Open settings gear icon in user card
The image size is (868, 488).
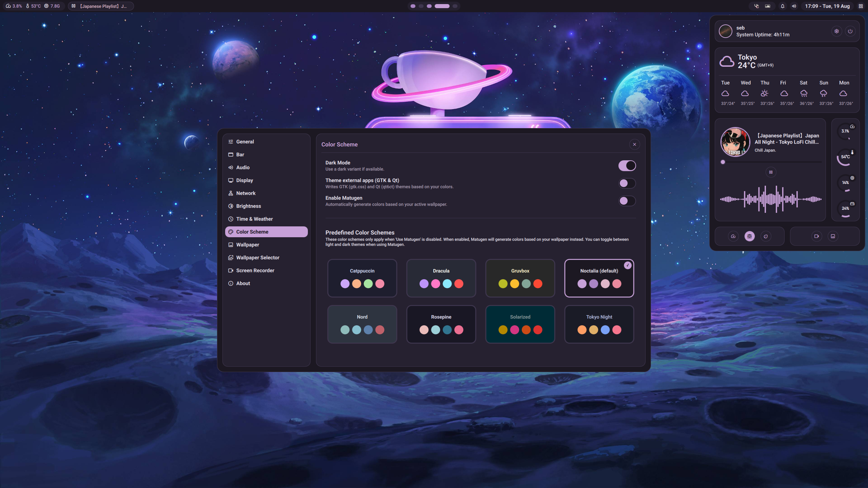[x=836, y=31]
